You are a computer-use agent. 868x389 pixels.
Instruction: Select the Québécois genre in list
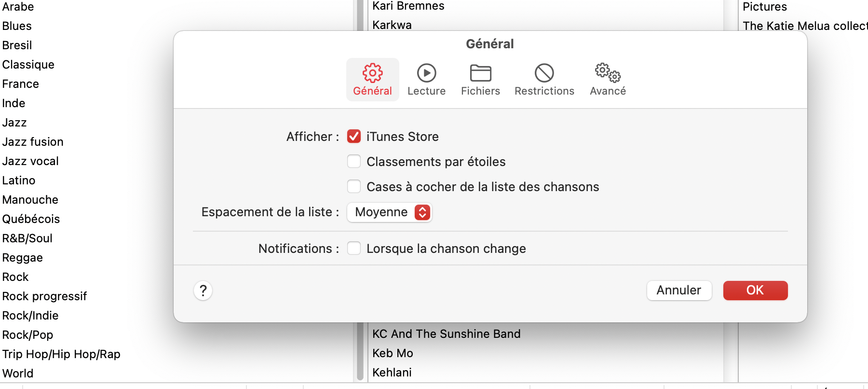[31, 219]
